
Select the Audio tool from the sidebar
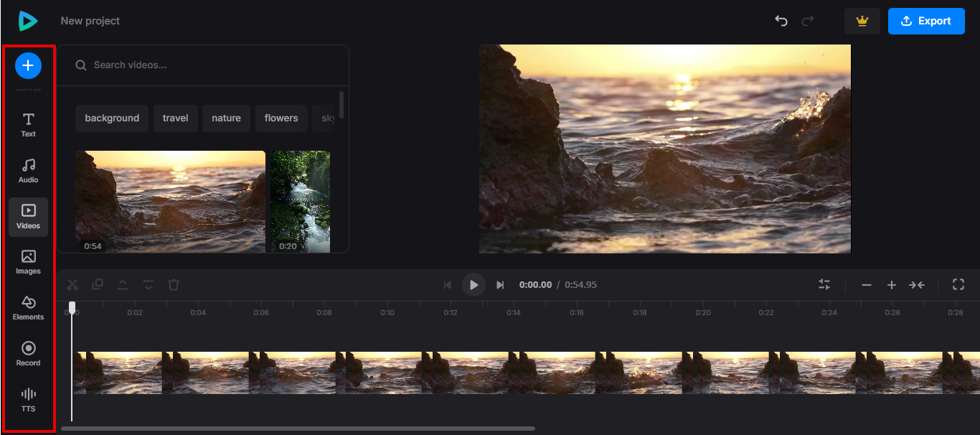[28, 170]
